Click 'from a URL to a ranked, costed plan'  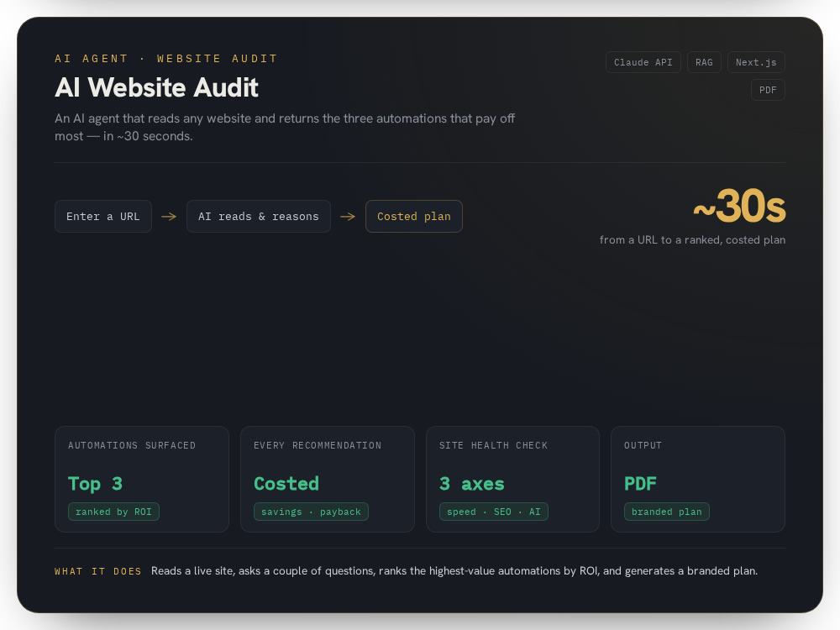click(692, 240)
